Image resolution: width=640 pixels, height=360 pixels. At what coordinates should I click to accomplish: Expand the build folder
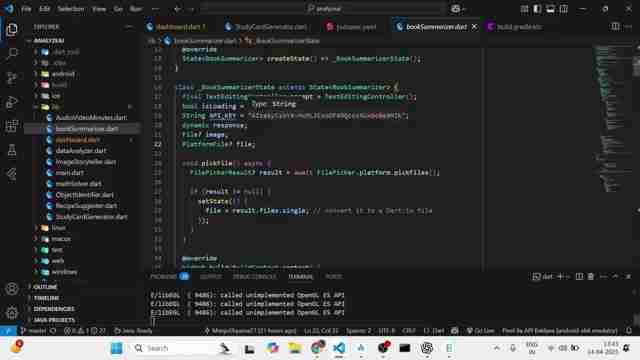coord(59,85)
